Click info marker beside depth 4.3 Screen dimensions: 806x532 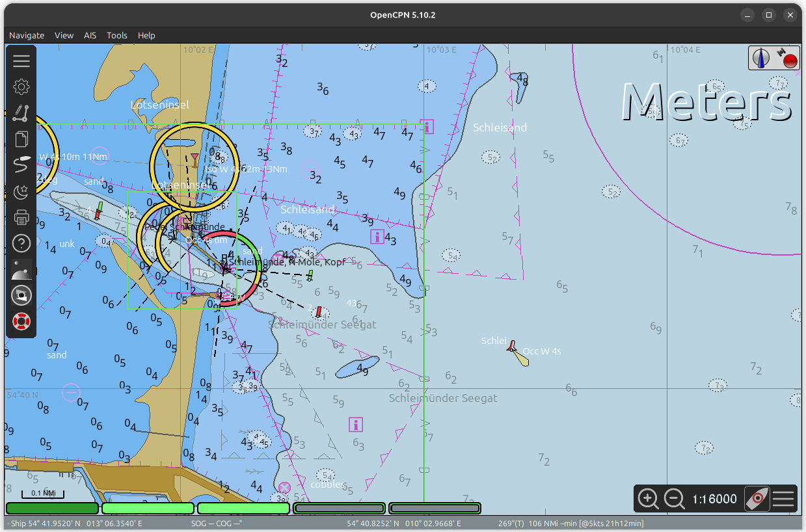pos(377,236)
